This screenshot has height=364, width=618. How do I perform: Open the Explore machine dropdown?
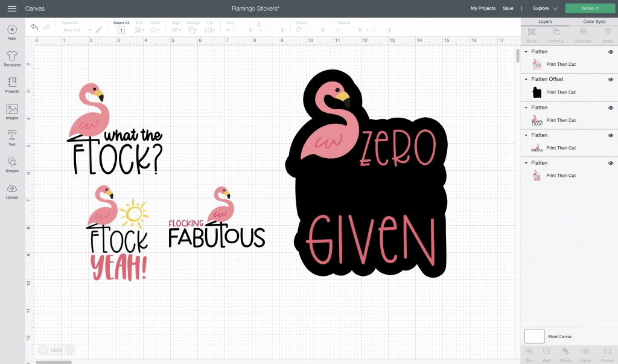pos(546,8)
